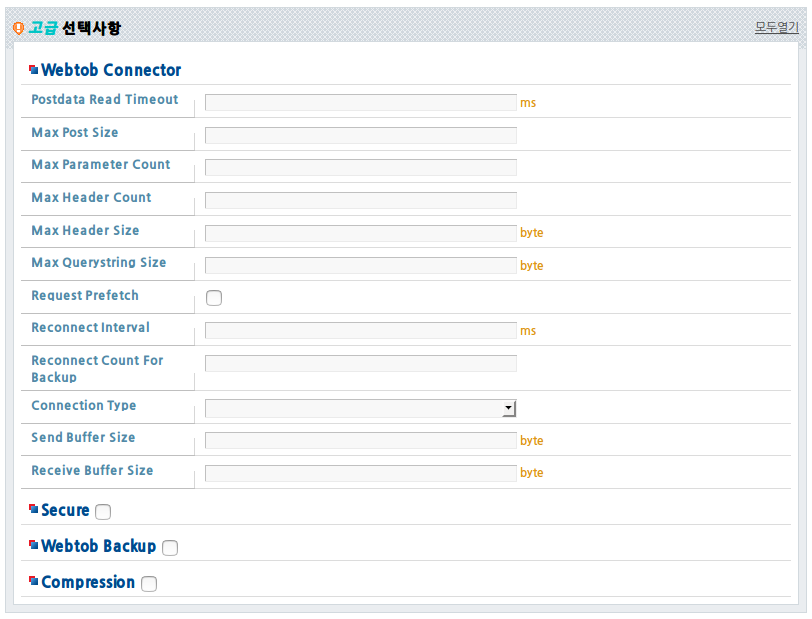Screen dimensions: 812x619
Task: Click the 모두열기 link to expand all
Action: 776,27
